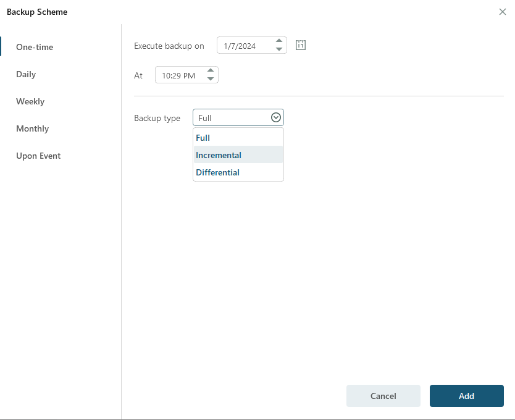Close the Backup Scheme dialog
Screen dimensions: 515x420
(x=503, y=12)
